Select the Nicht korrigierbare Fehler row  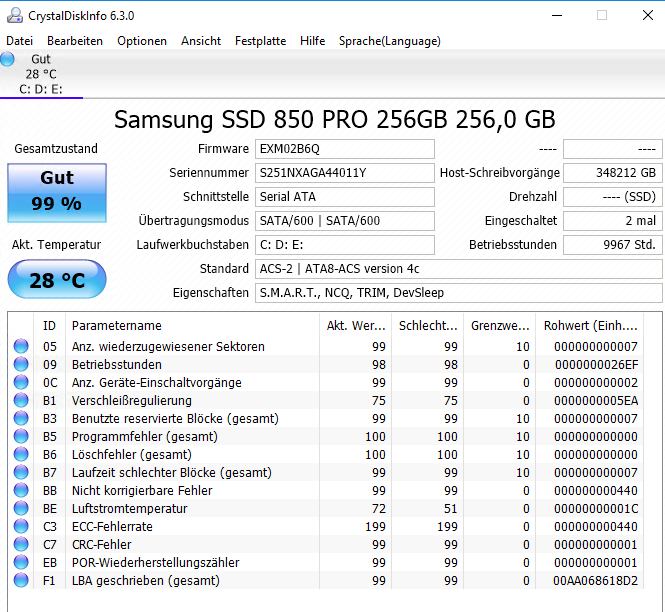click(x=326, y=490)
